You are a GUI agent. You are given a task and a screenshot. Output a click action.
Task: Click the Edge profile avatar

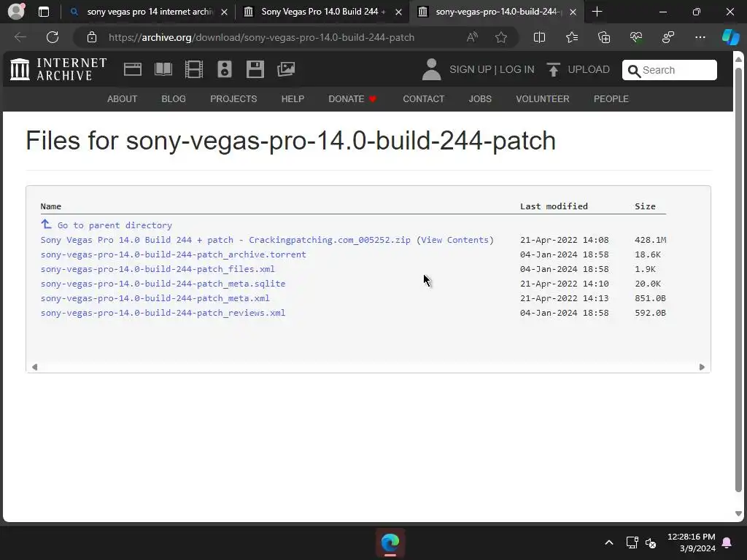click(x=16, y=12)
